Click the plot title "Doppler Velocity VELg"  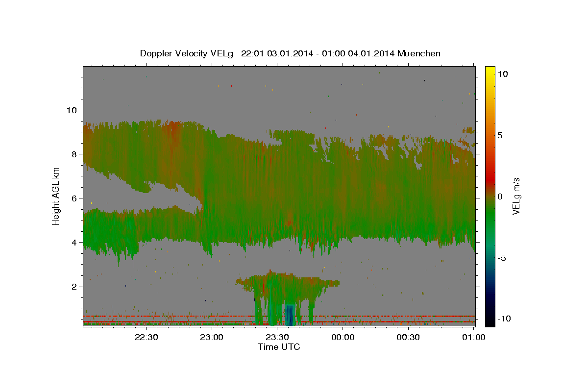click(x=188, y=53)
